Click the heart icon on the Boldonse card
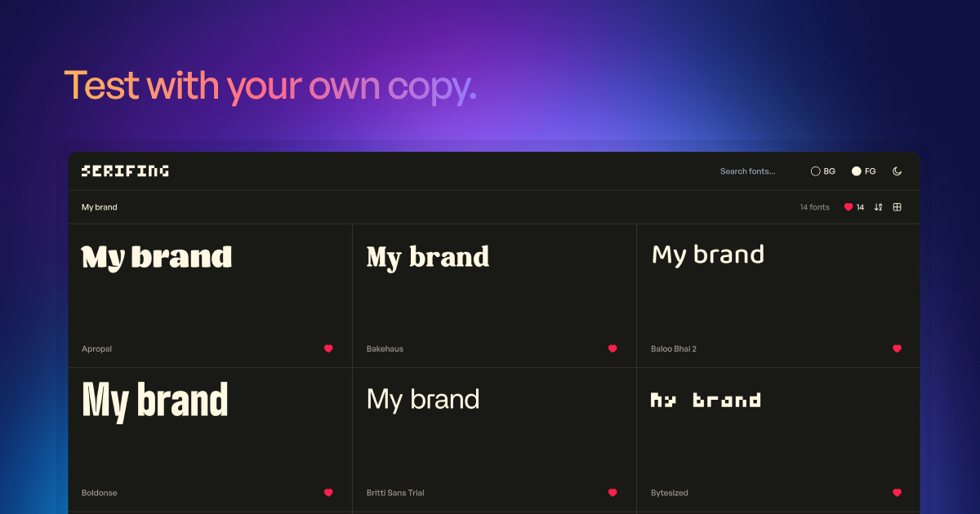The image size is (980, 514). [328, 493]
